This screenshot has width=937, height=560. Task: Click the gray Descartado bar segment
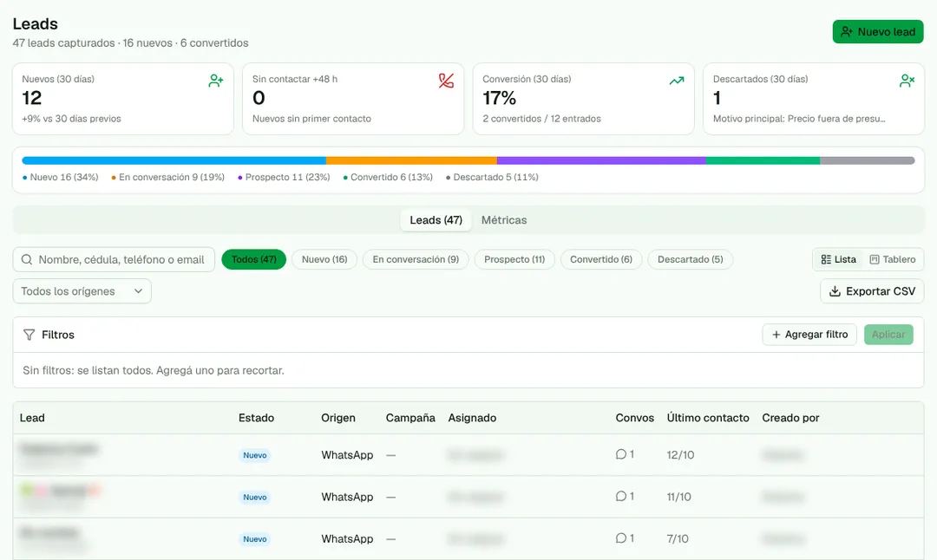coord(867,160)
